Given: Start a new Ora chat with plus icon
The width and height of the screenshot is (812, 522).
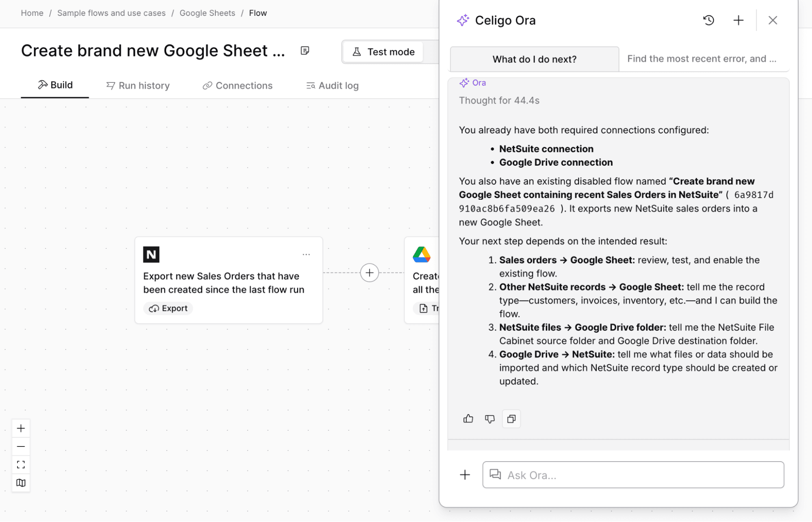Looking at the screenshot, I should click(x=738, y=20).
